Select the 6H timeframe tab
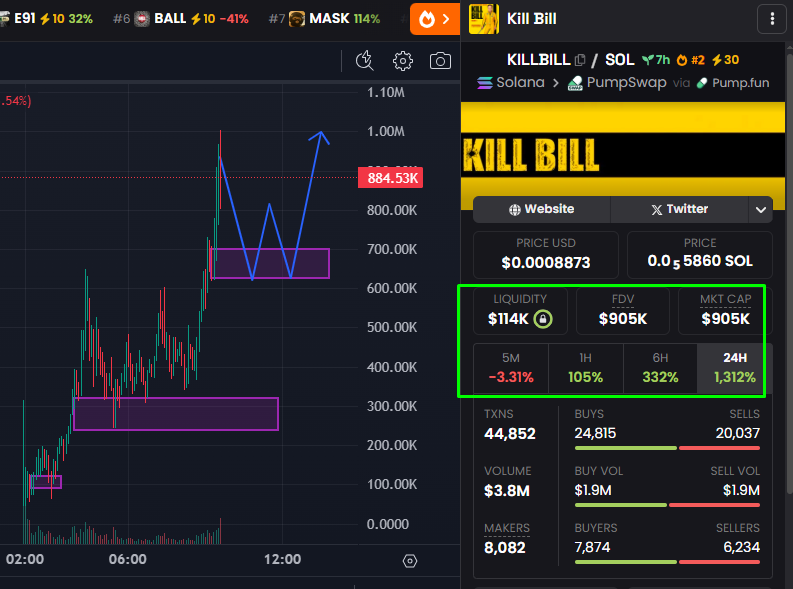 point(660,369)
